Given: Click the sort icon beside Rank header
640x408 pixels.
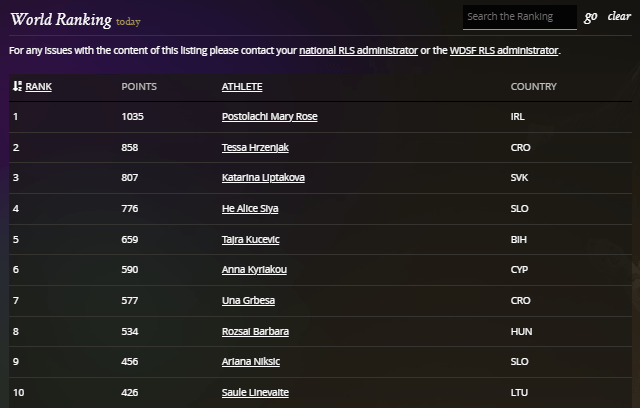Looking at the screenshot, I should point(17,87).
